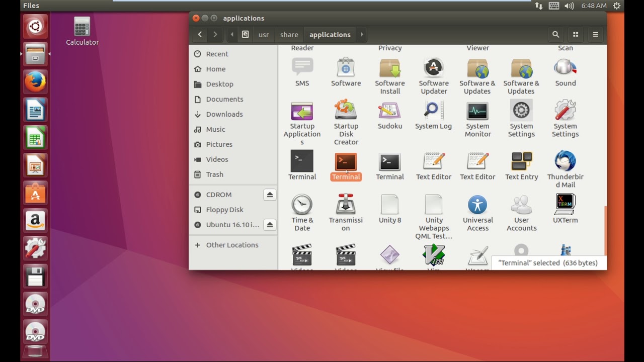Click the Files menu in the top bar
The image size is (644, 362).
(x=31, y=6)
